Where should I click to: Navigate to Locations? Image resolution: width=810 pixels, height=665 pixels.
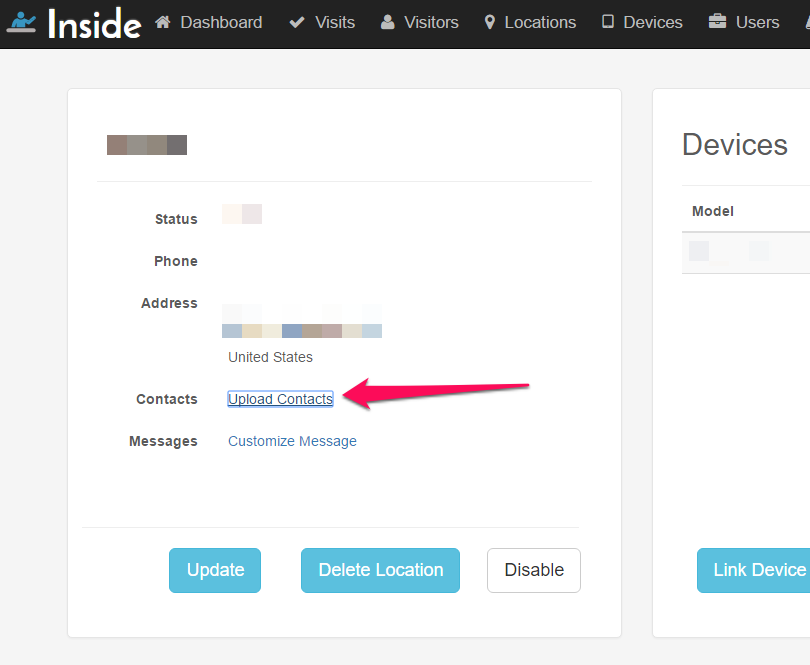point(540,22)
